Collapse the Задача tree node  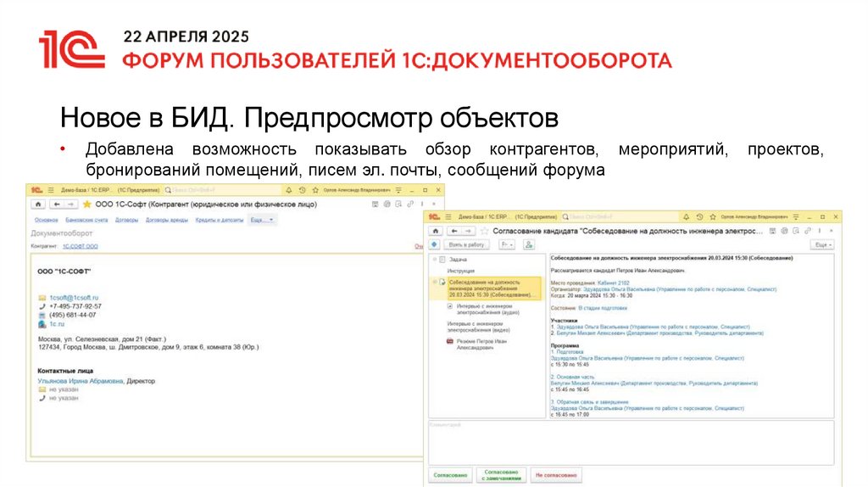pyautogui.click(x=435, y=260)
